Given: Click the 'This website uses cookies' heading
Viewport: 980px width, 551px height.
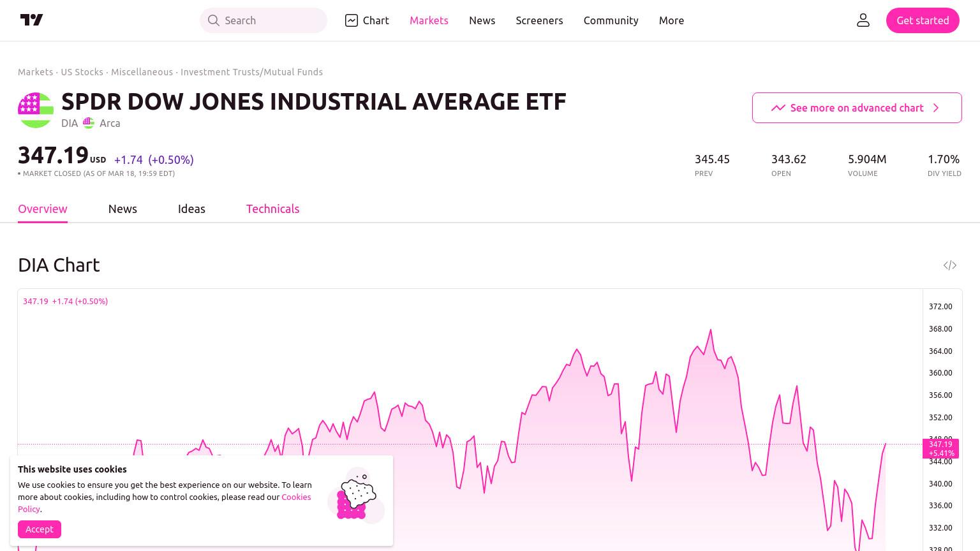Looking at the screenshot, I should tap(72, 469).
